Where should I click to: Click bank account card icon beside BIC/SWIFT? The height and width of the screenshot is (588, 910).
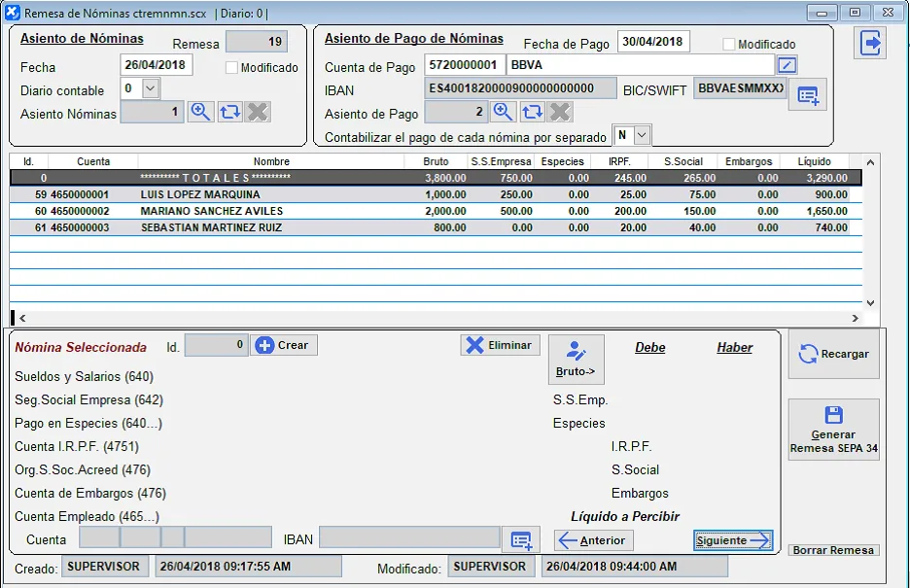[x=808, y=95]
